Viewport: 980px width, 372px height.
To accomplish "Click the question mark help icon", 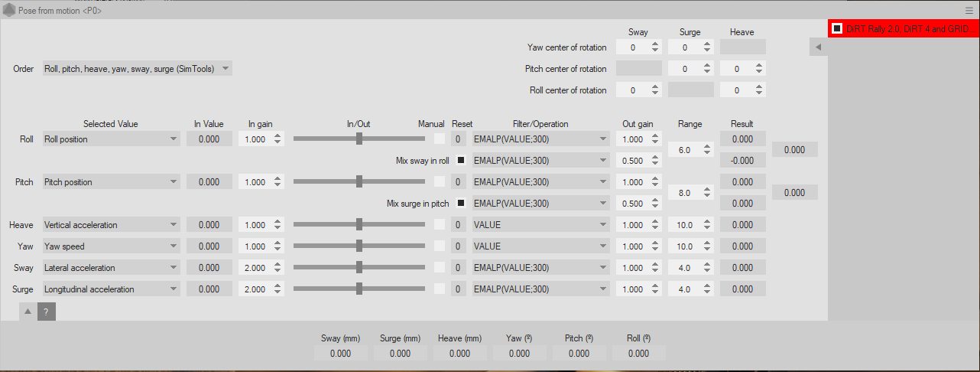I will click(x=46, y=312).
